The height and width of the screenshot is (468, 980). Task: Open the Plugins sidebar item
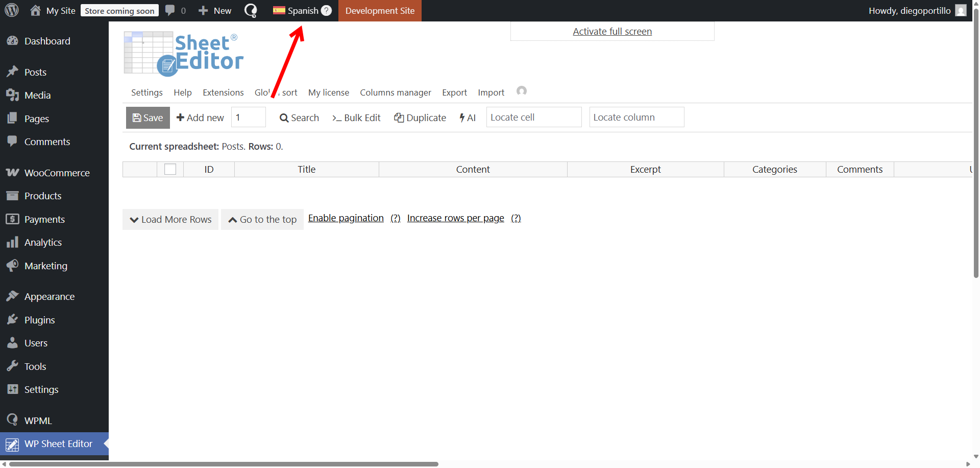pyautogui.click(x=39, y=320)
